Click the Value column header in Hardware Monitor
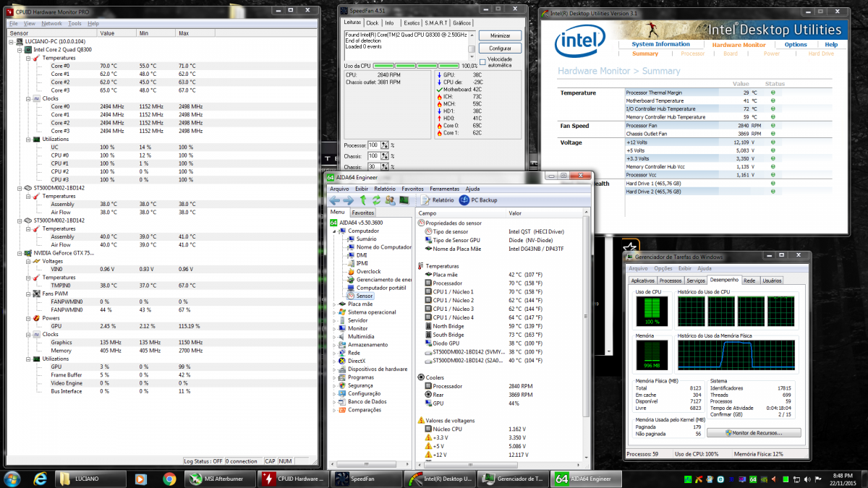Image resolution: width=868 pixels, height=488 pixels. click(116, 33)
